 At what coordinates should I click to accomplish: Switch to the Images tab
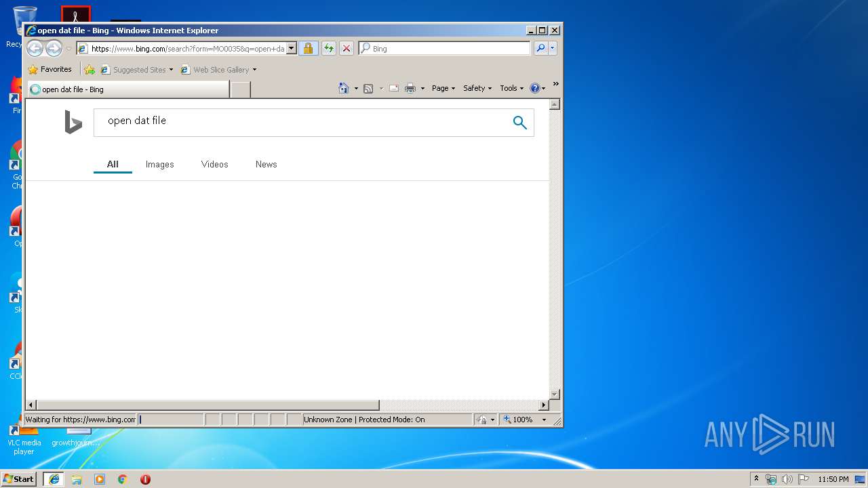pos(160,164)
